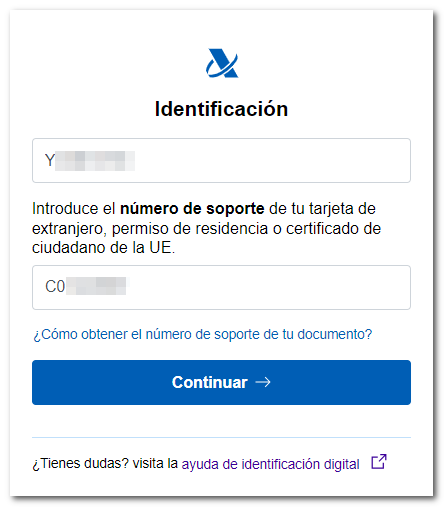Screen dimensions: 444x507
Task: Click the blurred digits after C0
Action: point(96,286)
